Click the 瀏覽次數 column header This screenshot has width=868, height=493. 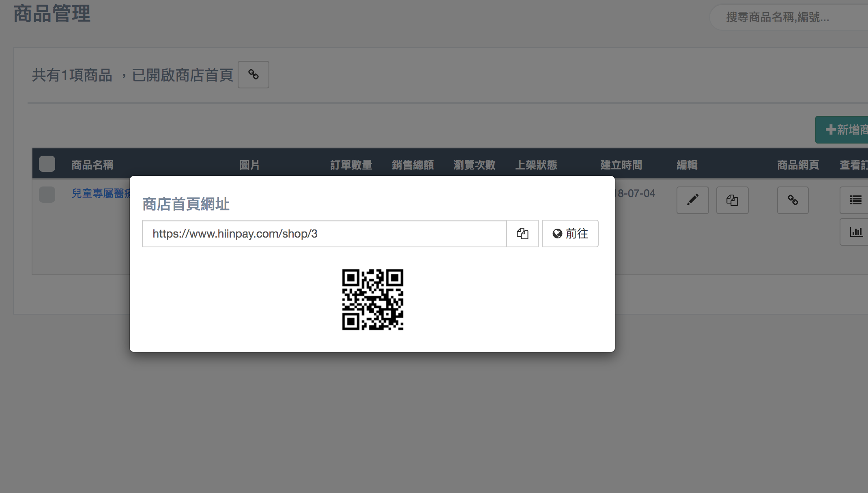pos(475,165)
